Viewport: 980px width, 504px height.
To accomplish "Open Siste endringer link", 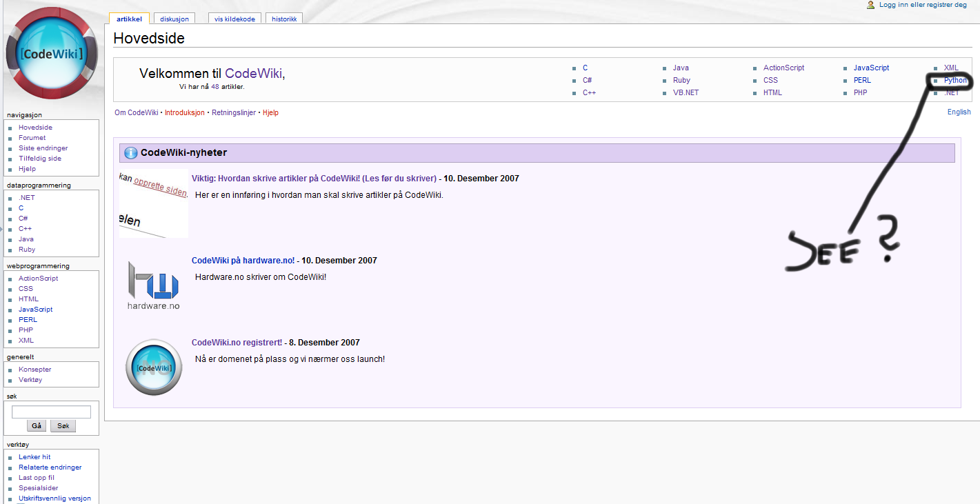I will coord(43,148).
